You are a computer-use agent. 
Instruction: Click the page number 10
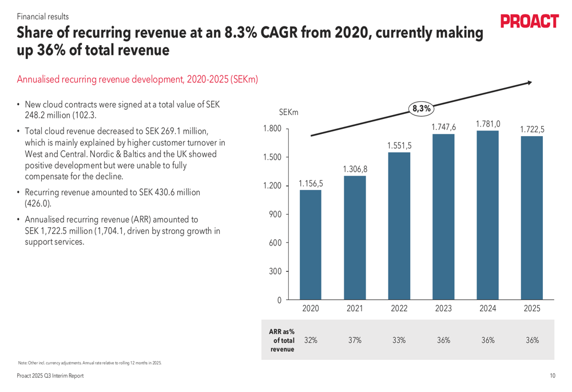coord(552,376)
